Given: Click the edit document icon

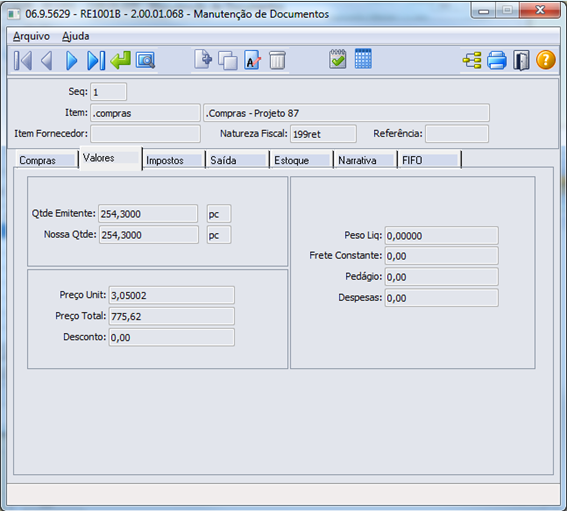Looking at the screenshot, I should tap(252, 60).
